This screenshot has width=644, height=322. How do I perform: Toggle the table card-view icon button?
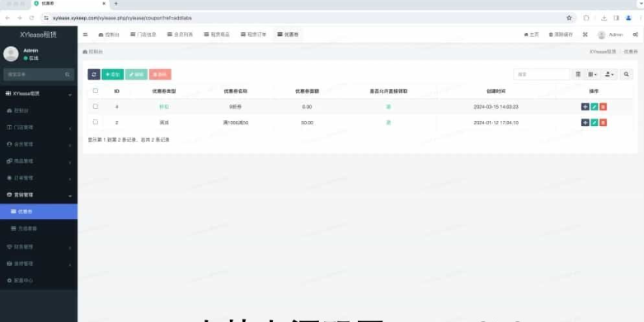(x=578, y=74)
